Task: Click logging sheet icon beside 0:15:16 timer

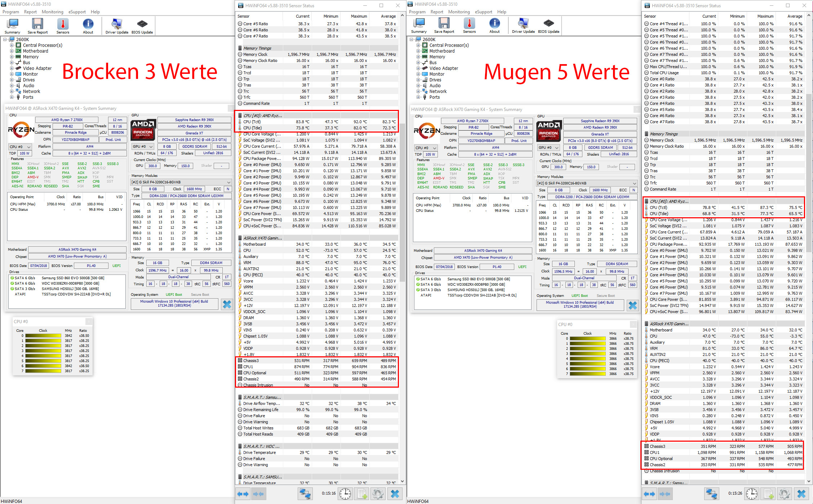Action: click(362, 494)
